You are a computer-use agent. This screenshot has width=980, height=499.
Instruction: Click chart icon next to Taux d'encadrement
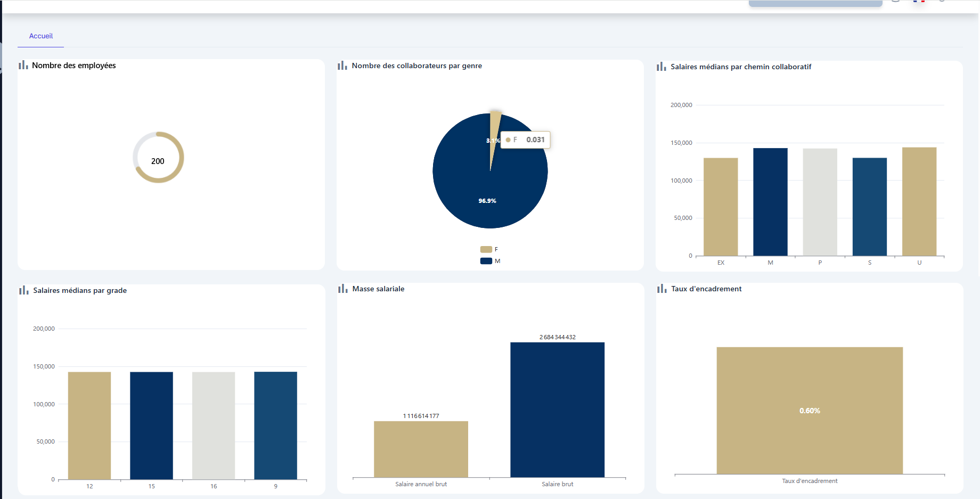[662, 289]
